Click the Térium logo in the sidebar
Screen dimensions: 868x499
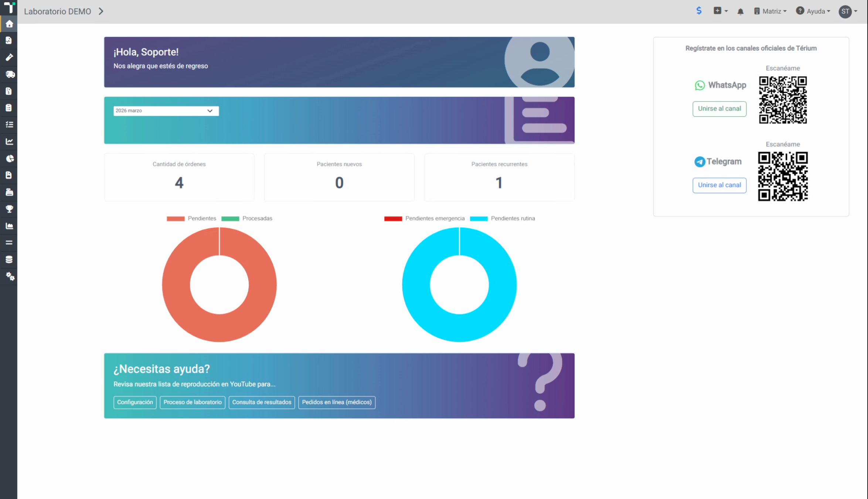pyautogui.click(x=9, y=7)
